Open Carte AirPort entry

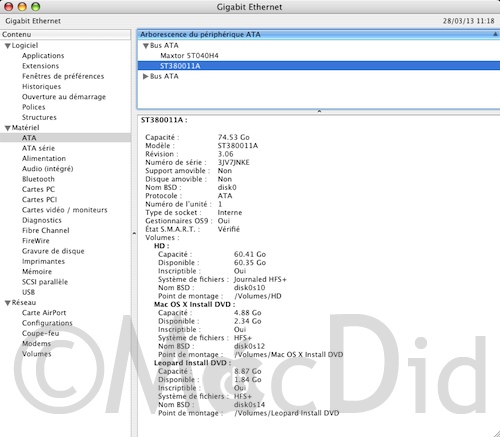(x=44, y=313)
